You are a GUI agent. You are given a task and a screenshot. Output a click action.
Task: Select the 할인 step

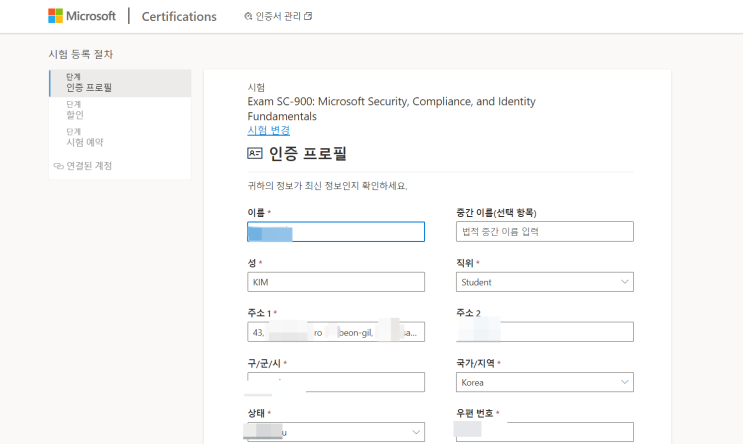click(120, 110)
